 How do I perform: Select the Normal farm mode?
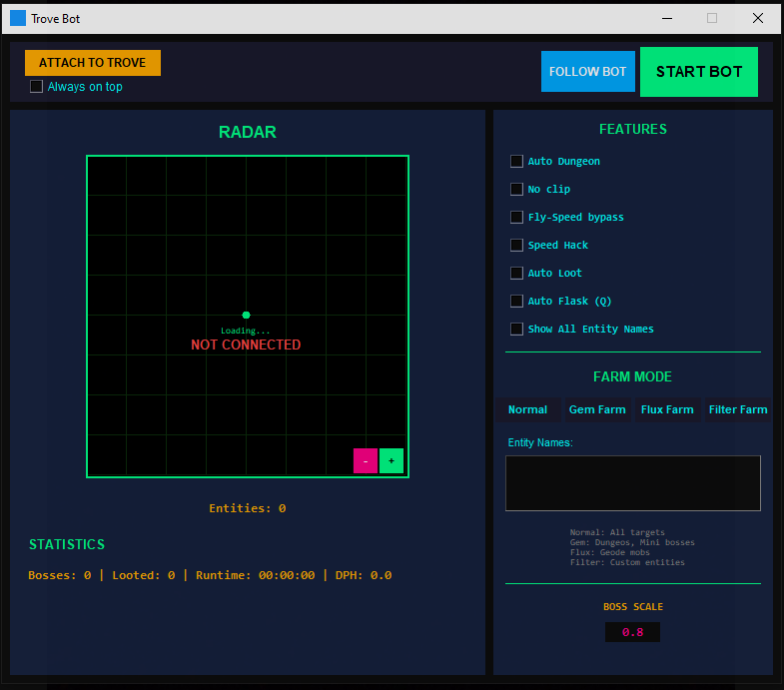point(527,409)
